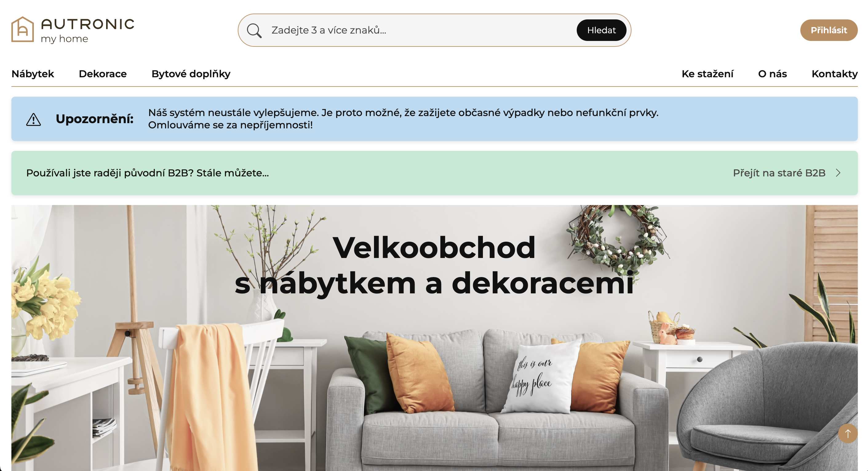Follow the Přejít na staré B2B link
The width and height of the screenshot is (868, 471).
[779, 173]
